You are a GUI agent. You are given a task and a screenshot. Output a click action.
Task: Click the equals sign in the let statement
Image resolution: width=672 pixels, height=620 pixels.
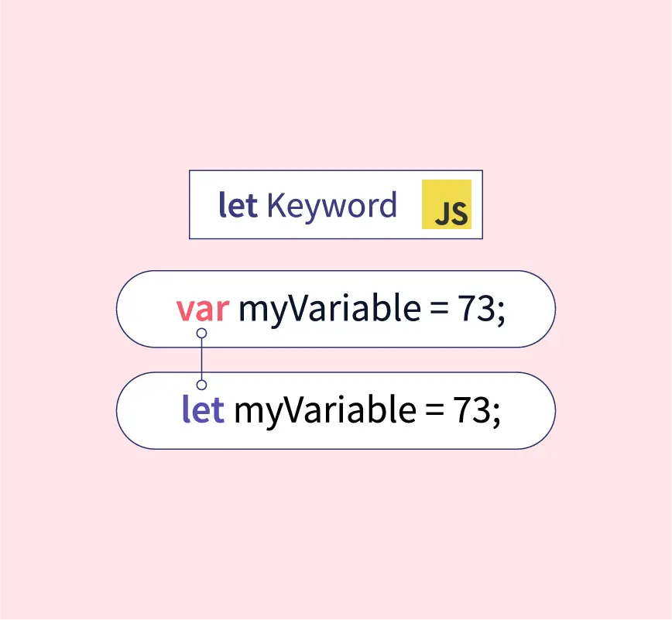tap(434, 411)
